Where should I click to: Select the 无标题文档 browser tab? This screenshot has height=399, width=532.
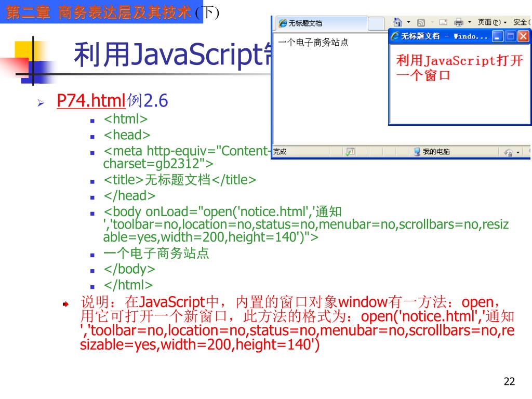[x=322, y=23]
